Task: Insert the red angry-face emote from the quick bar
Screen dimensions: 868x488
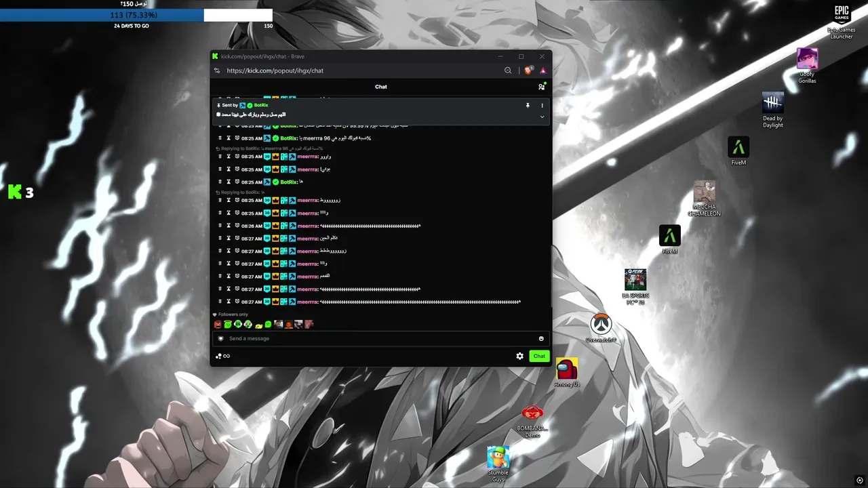Action: (218, 325)
